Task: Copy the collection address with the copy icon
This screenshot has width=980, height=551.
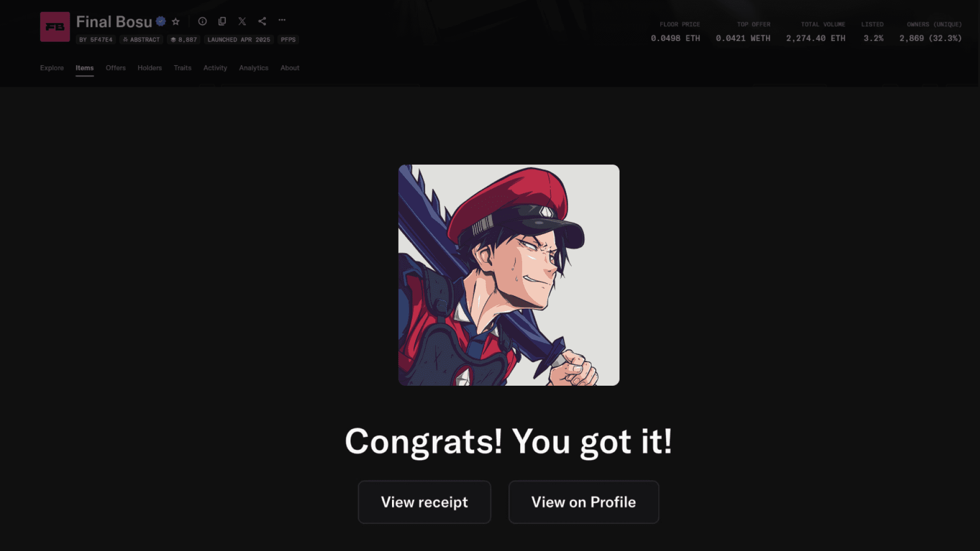Action: point(222,21)
